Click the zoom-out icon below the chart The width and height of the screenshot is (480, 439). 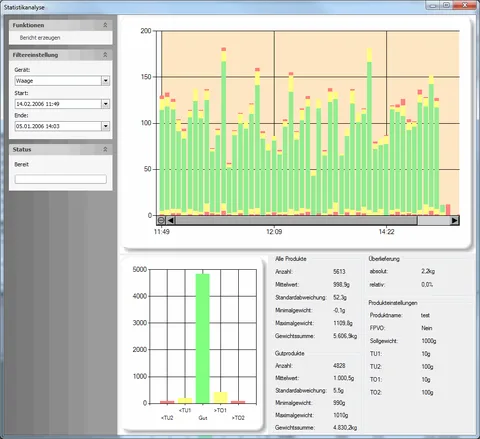click(161, 220)
